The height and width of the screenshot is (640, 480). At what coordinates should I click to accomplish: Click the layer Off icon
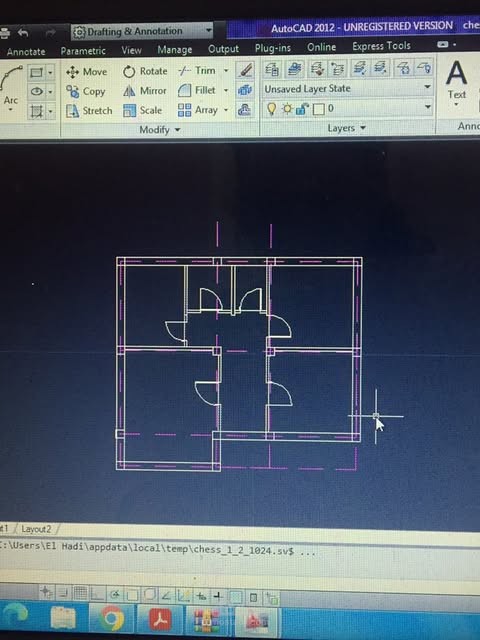pos(424,69)
